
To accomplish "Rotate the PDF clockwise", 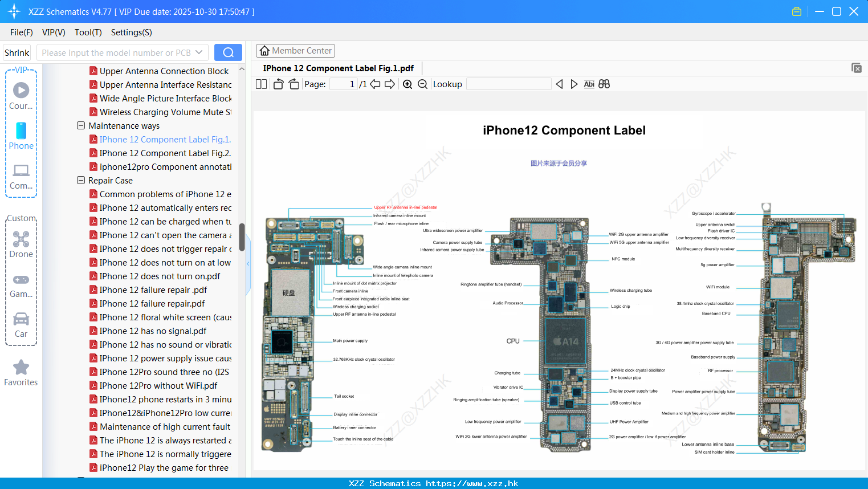I will 294,84.
